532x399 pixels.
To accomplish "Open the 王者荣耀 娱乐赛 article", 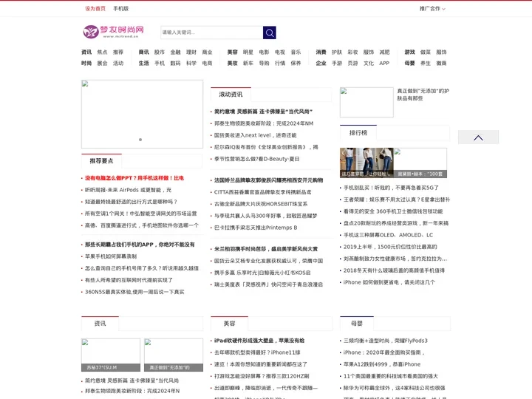I will pos(397,199).
